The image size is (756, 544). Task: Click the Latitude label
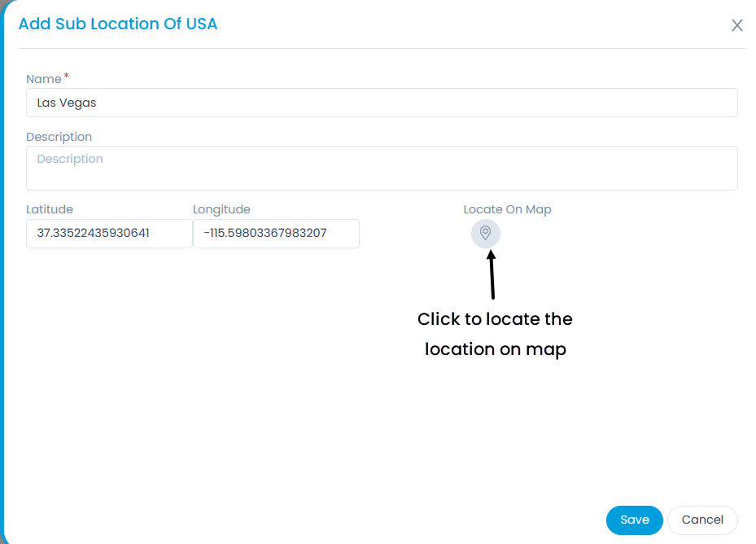coord(50,209)
